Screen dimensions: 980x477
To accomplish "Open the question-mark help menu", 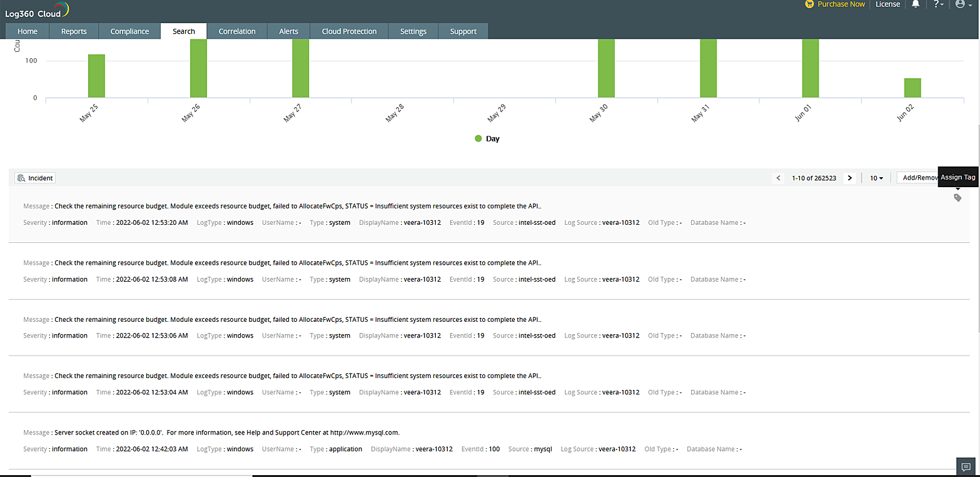I will [939, 4].
